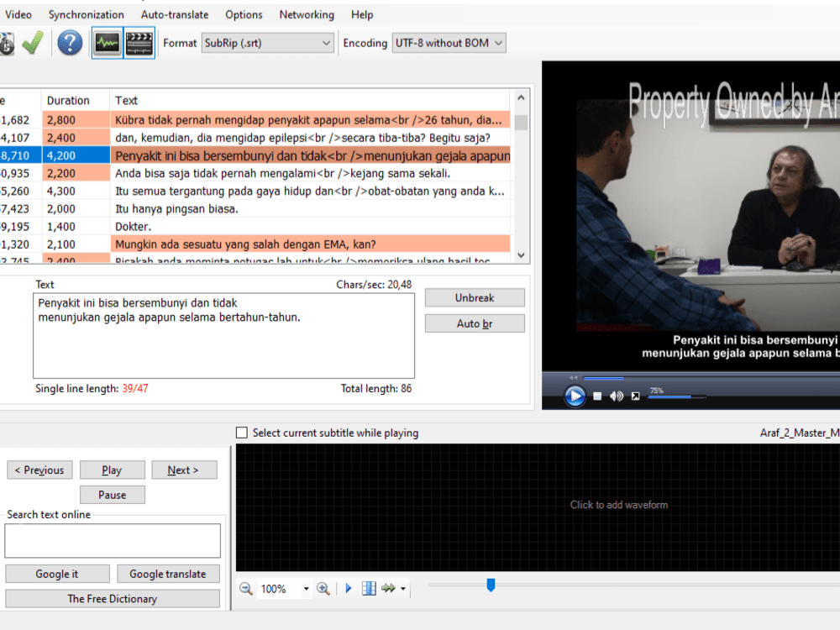Viewport: 840px width, 630px height.
Task: Click the Search text online input box
Action: (113, 540)
